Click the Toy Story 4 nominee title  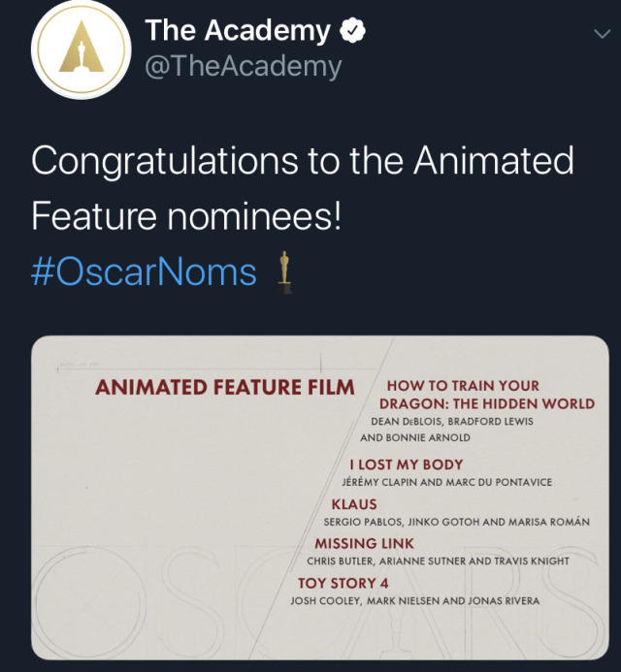click(x=343, y=584)
